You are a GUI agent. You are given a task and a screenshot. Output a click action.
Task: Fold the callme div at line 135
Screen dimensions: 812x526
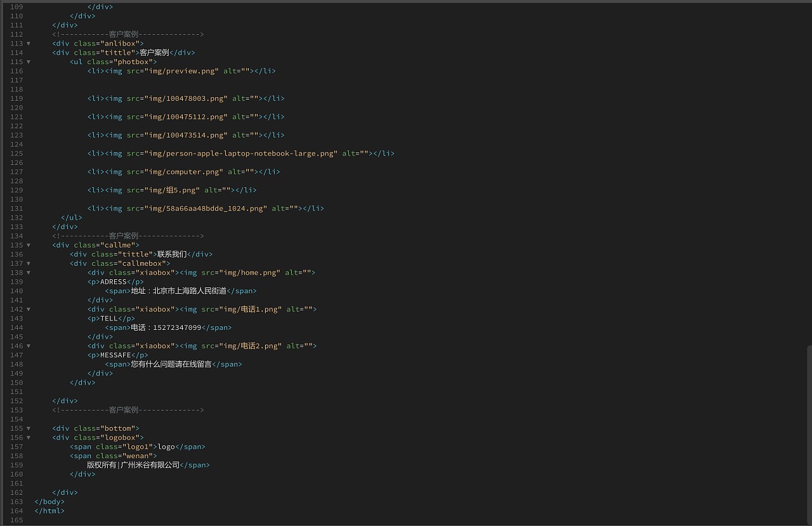click(x=29, y=246)
